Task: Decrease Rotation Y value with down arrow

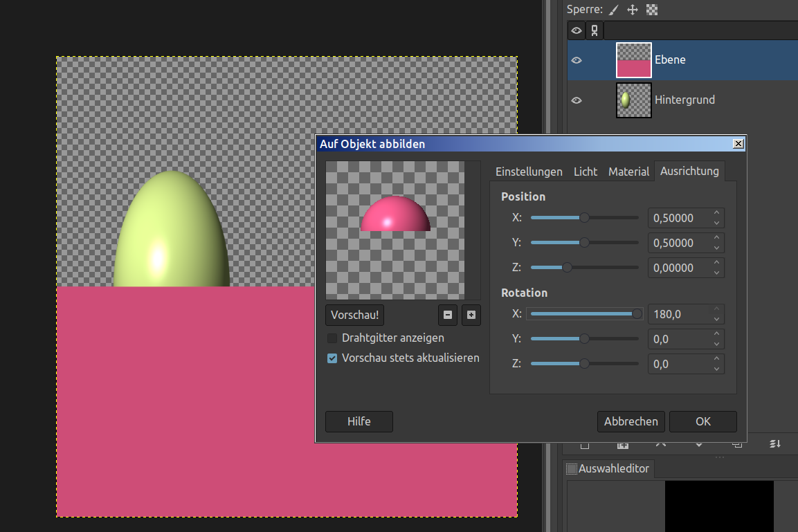Action: click(716, 344)
